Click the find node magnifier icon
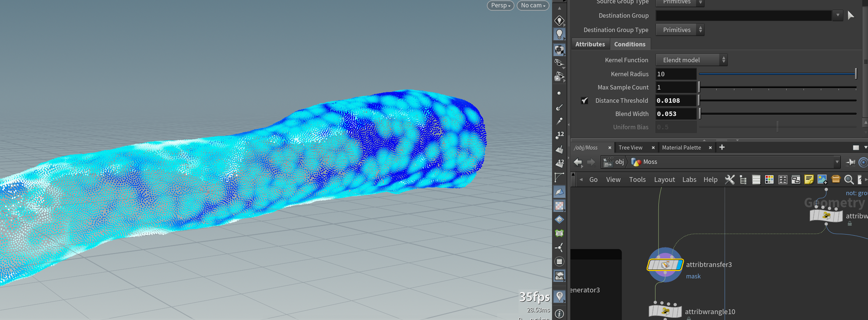 849,179
